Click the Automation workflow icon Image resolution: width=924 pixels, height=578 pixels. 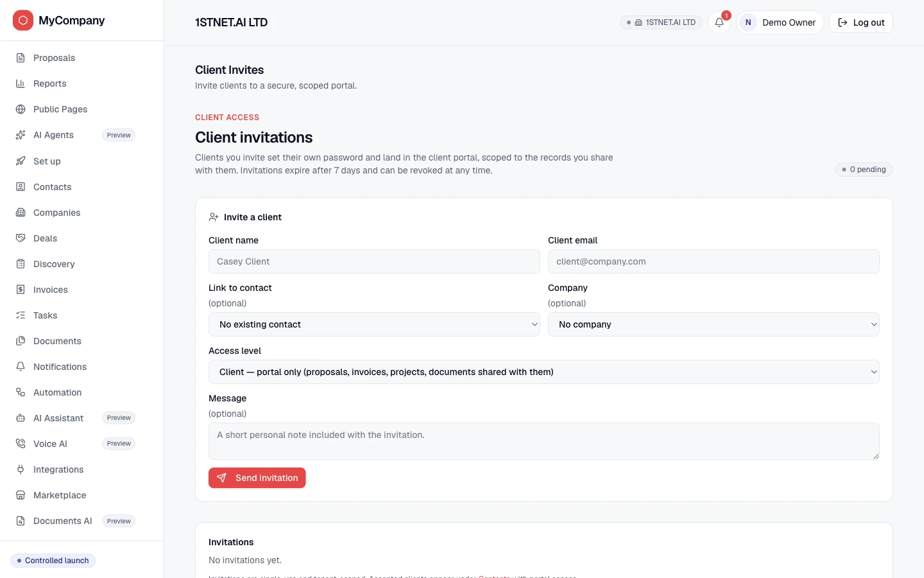[21, 392]
